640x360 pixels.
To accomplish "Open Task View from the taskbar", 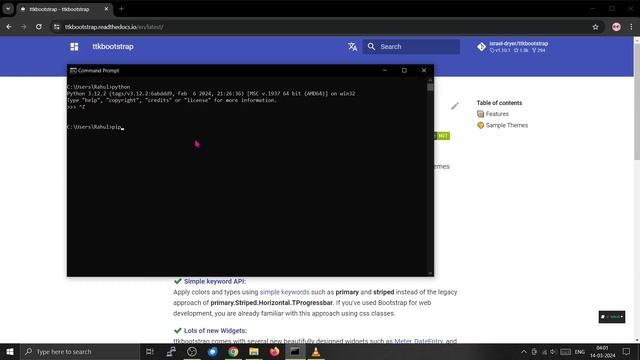I will coord(150,351).
